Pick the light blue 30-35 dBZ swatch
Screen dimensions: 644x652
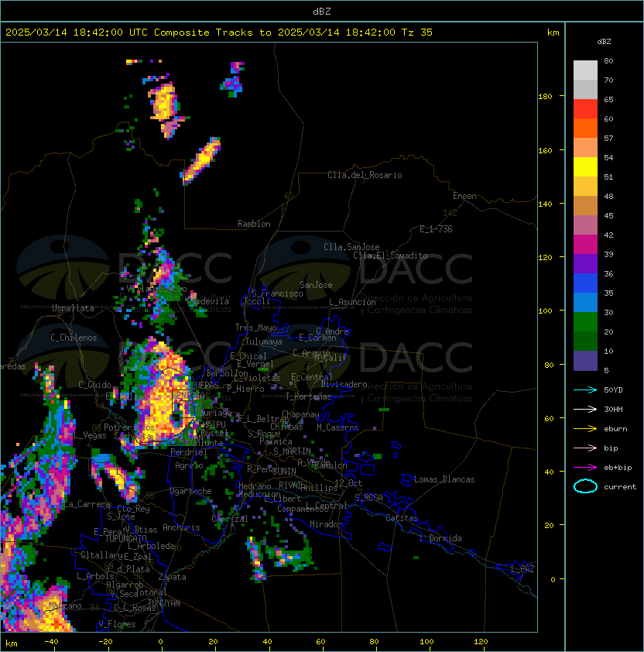585,303
